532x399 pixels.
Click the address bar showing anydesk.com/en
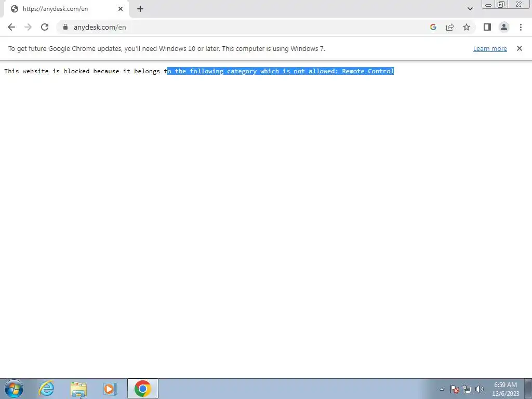244,27
